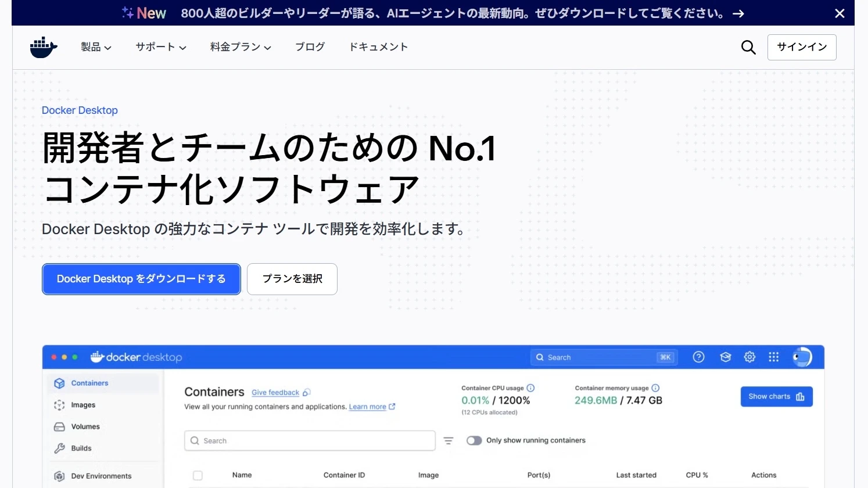Click the 249.6MB memory usage value
This screenshot has width=868, height=488.
(596, 400)
